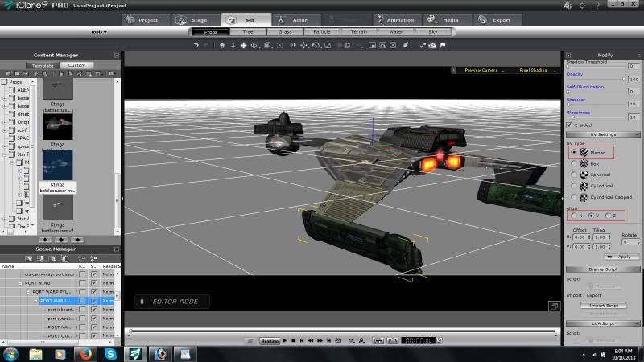Select Box UV type
This screenshot has width=644, height=362.
574,164
